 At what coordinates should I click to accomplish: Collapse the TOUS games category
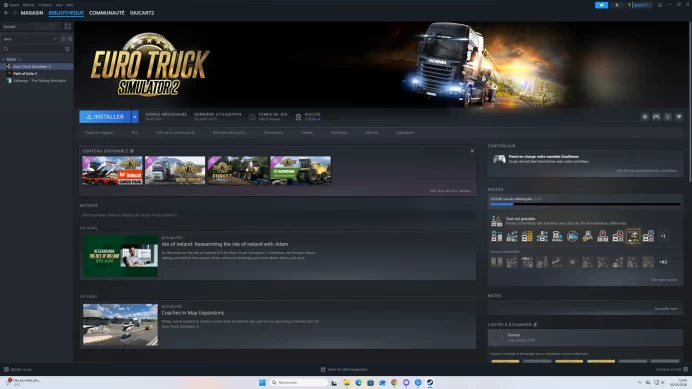(4, 59)
